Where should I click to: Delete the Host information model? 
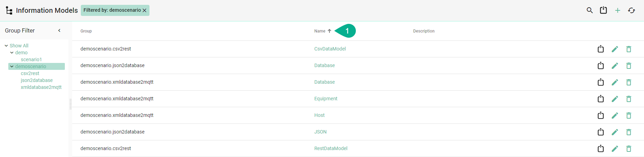point(629,116)
